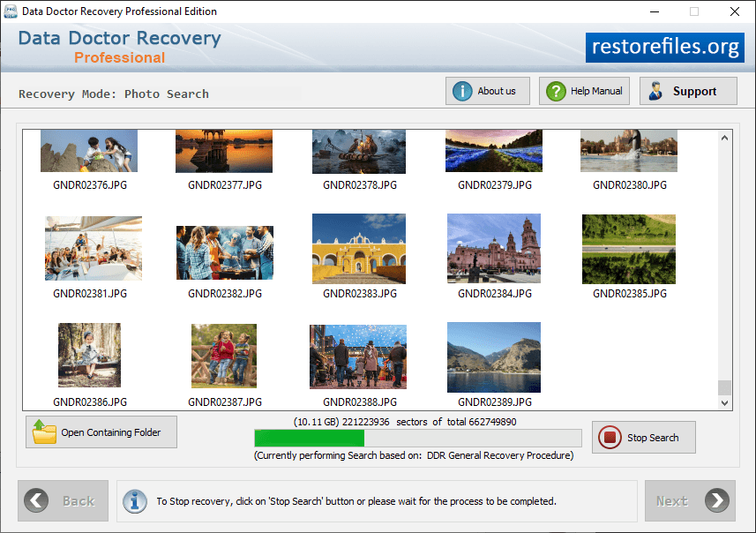Click the Data Doctor Recovery Professional heading

point(120,47)
